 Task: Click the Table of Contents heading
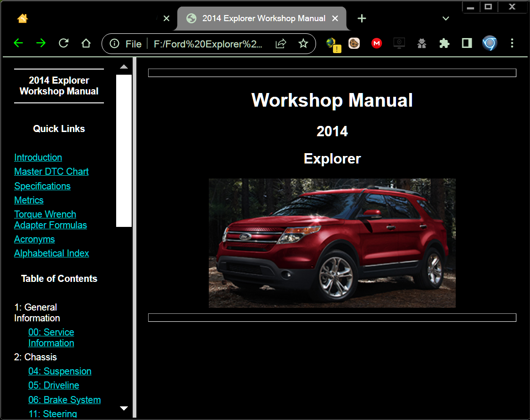(59, 279)
